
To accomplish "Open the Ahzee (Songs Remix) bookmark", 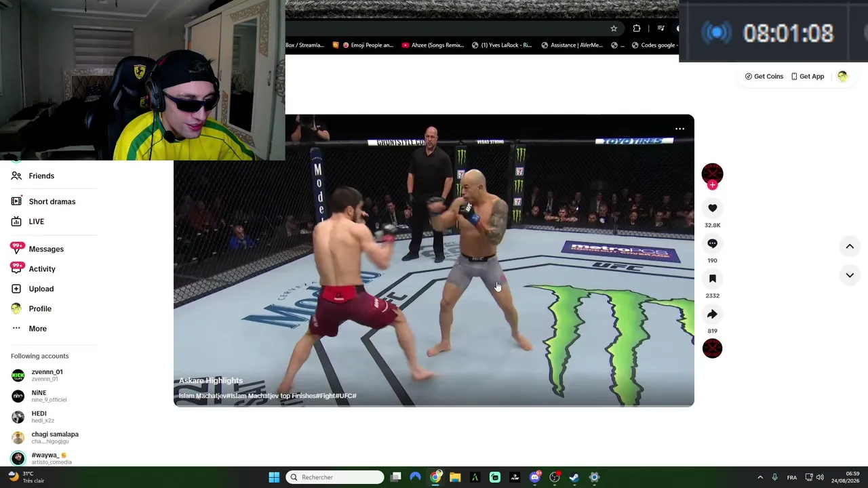I will coord(433,45).
